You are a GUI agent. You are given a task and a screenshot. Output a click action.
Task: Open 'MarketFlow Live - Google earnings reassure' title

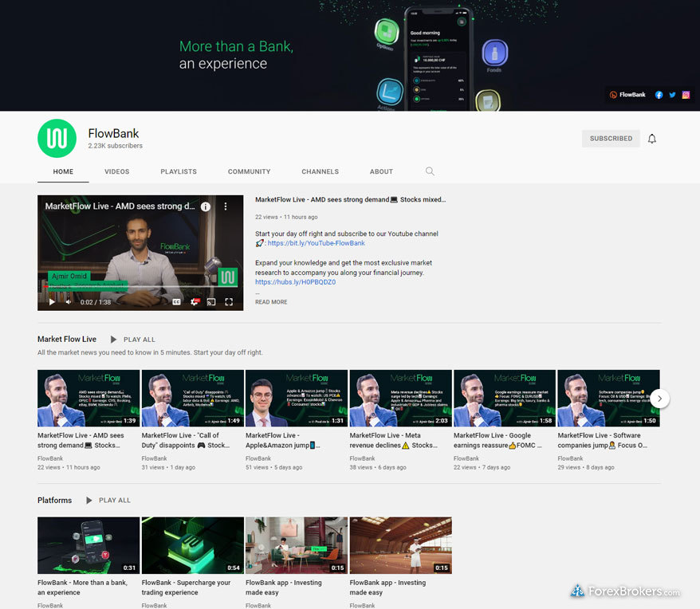(497, 440)
